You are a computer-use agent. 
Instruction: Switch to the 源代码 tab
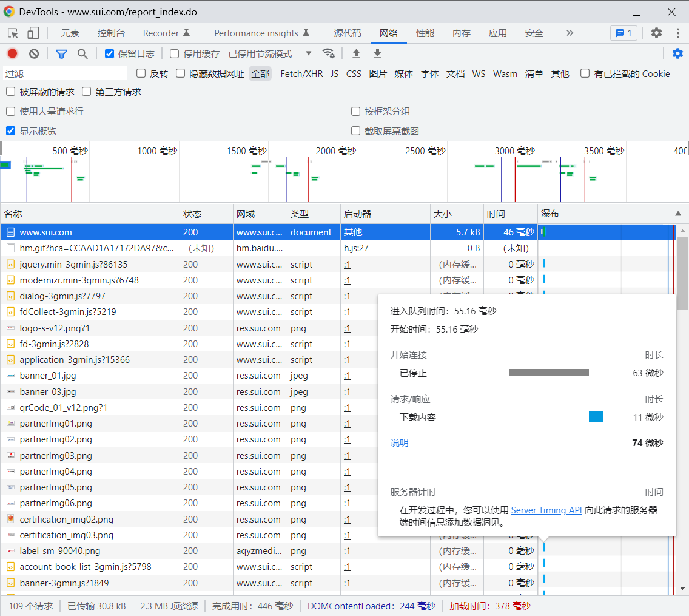pos(348,33)
